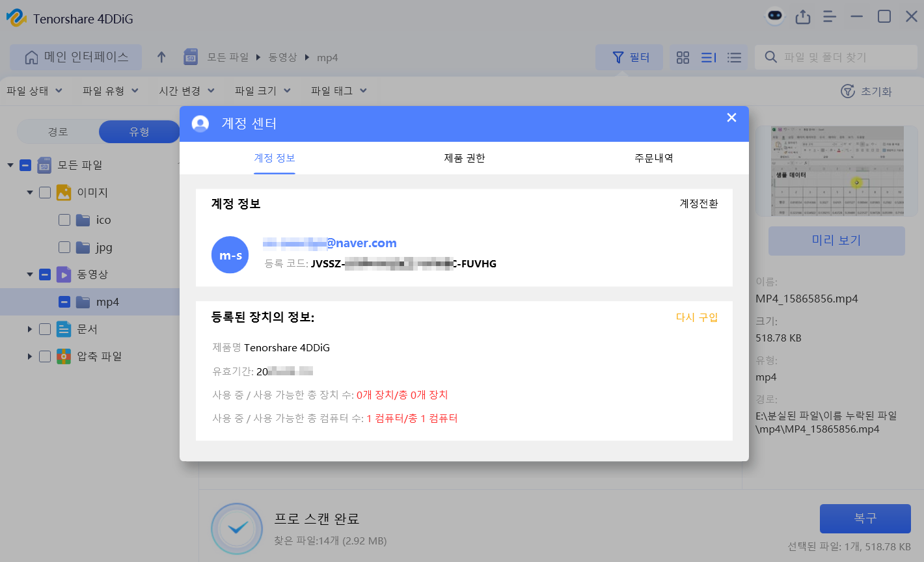Click the mp4 folder icon
Image resolution: width=924 pixels, height=562 pixels.
(83, 302)
